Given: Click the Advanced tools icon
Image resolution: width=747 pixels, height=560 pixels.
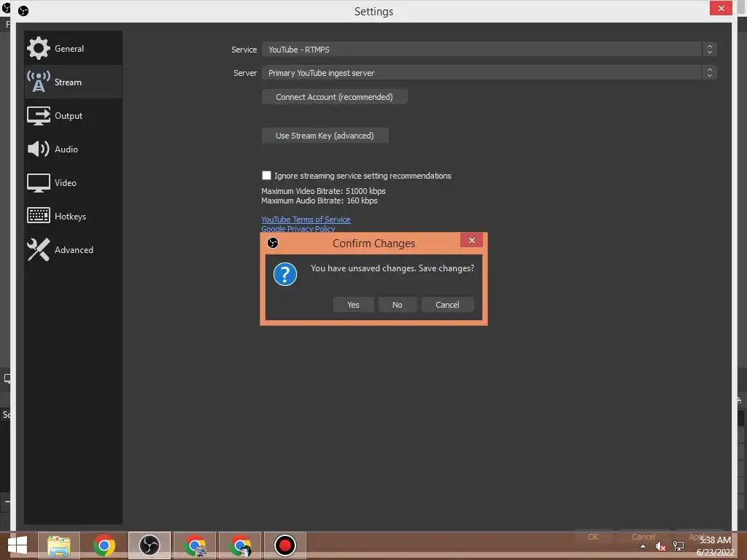Looking at the screenshot, I should 38,249.
